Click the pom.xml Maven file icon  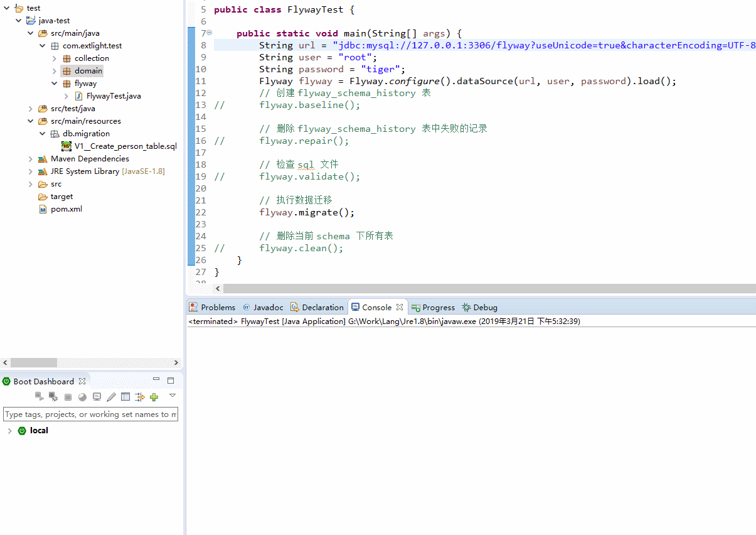[43, 209]
